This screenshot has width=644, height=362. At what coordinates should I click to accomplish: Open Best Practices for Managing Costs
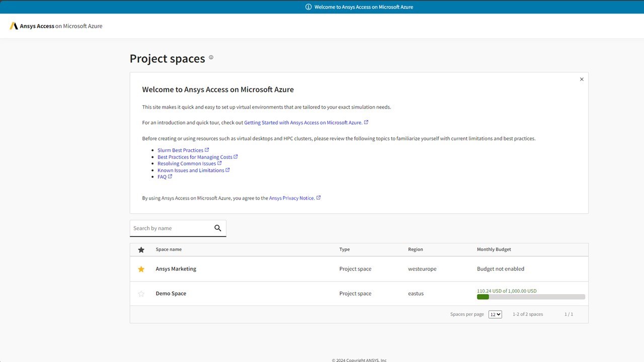195,157
